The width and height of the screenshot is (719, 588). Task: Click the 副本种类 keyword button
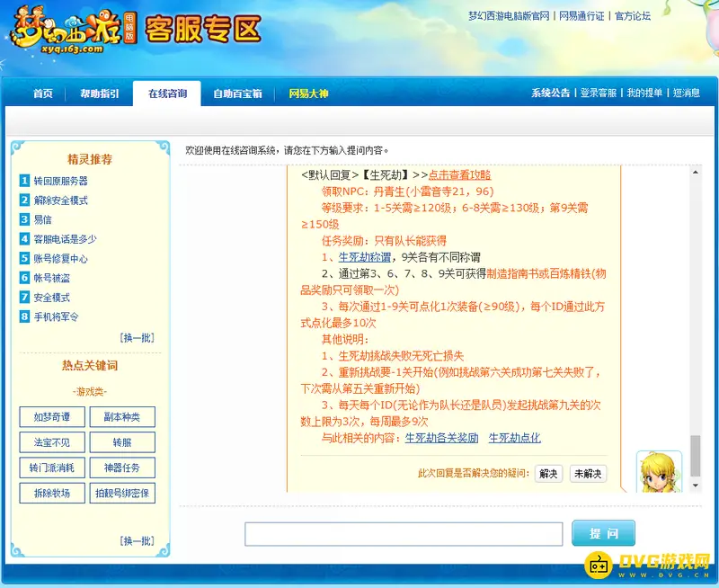[x=122, y=417]
